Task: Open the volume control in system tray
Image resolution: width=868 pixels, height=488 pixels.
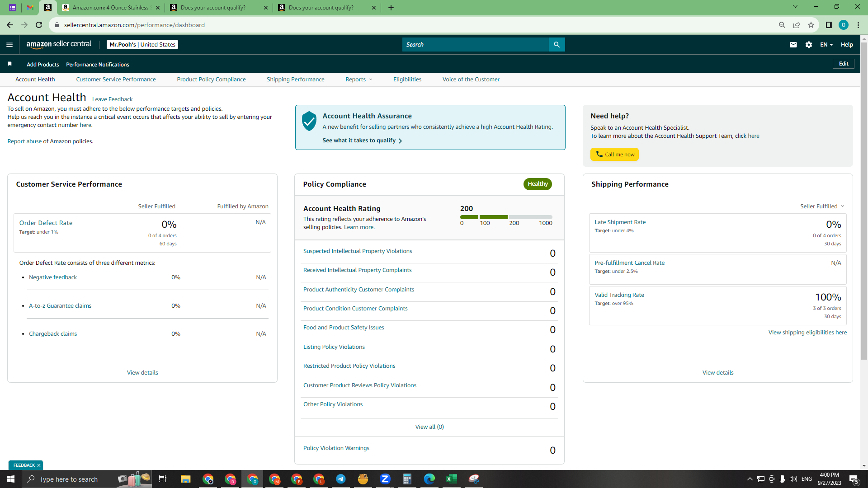Action: 793,479
